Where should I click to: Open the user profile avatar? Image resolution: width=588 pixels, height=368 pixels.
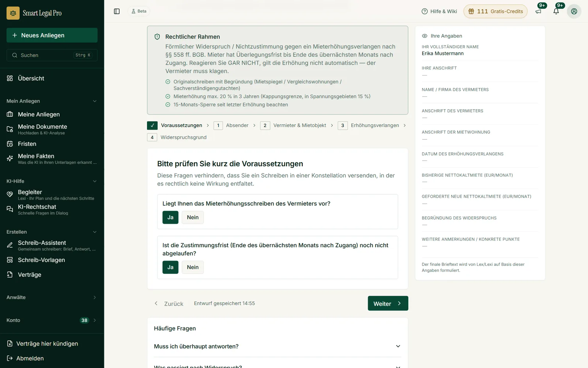[x=574, y=11]
